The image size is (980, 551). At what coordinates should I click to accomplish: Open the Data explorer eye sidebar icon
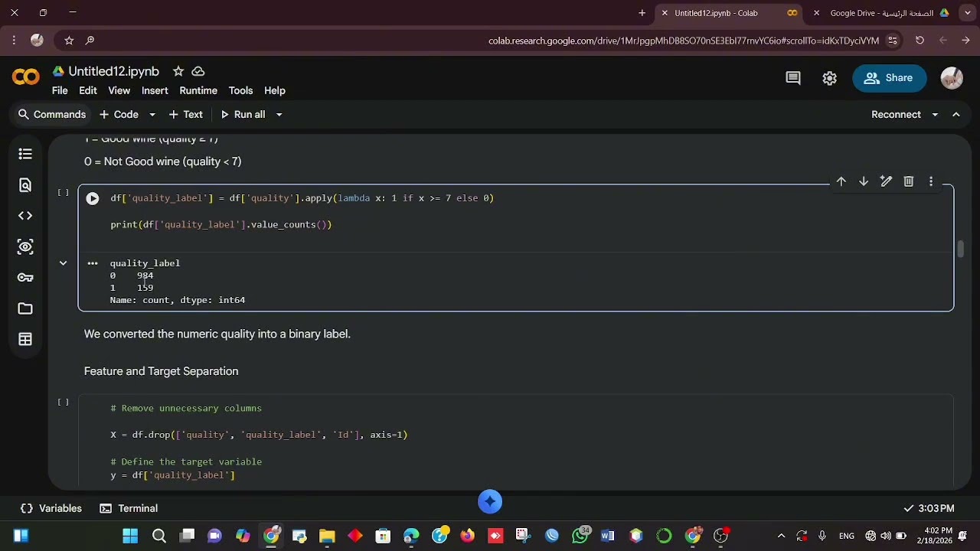(25, 246)
